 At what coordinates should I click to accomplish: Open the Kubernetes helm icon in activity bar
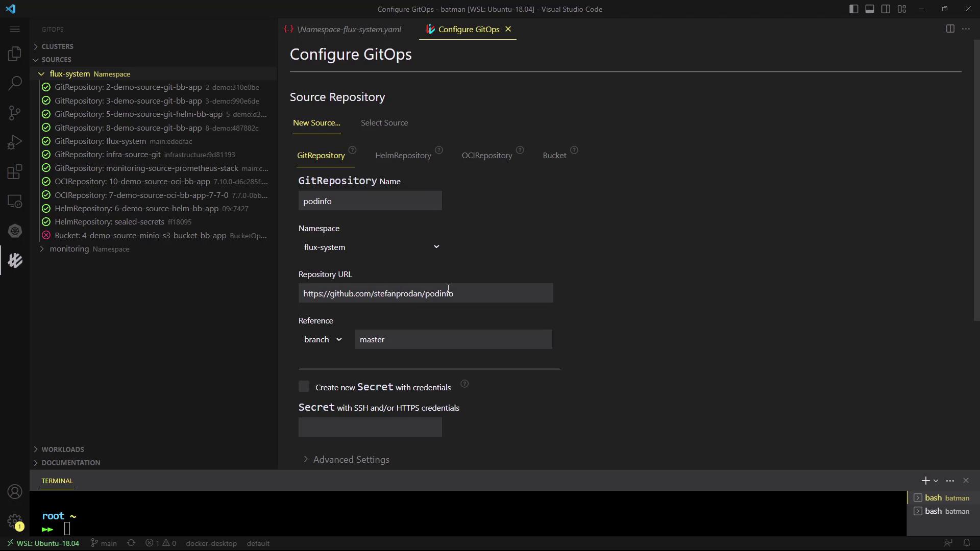pos(15,231)
